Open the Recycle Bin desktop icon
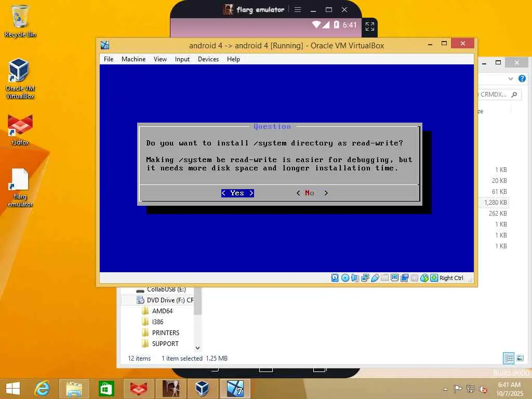532x399 pixels. 20,21
